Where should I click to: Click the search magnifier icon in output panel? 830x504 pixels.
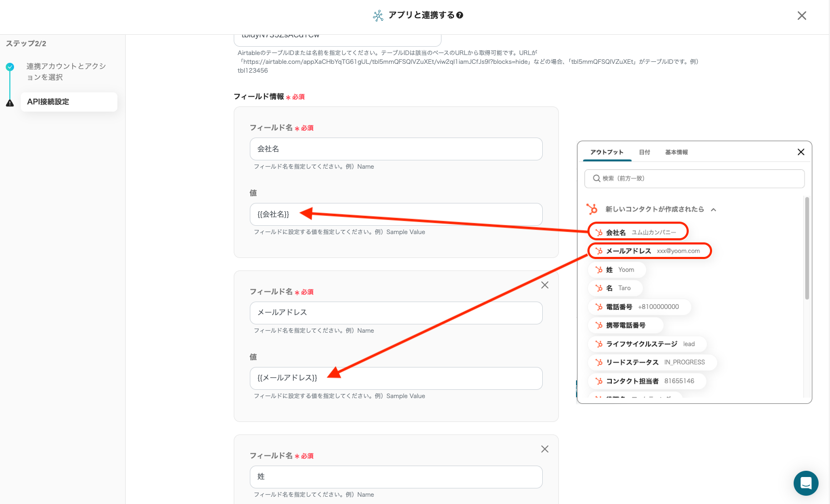[x=596, y=179]
